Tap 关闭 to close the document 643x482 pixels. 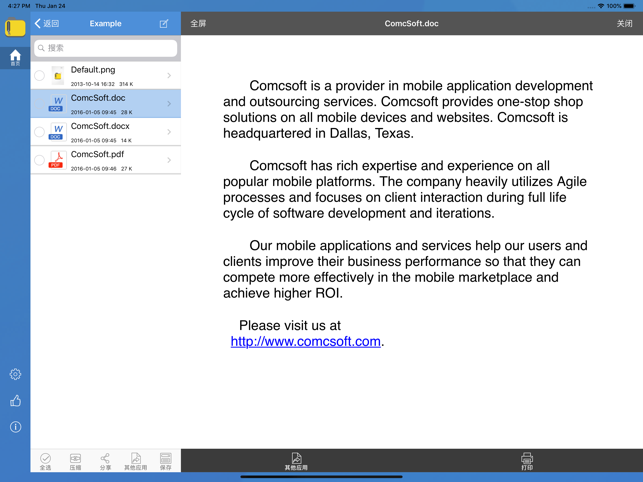tap(625, 23)
